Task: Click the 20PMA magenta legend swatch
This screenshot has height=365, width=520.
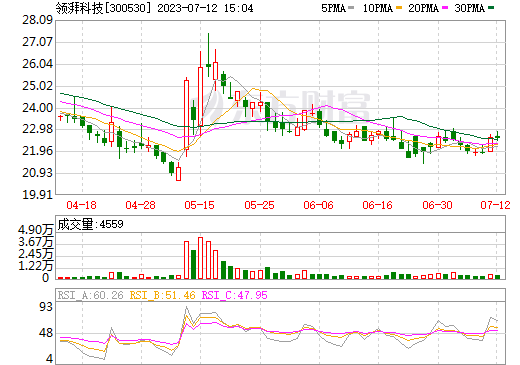Action: [x=445, y=7]
